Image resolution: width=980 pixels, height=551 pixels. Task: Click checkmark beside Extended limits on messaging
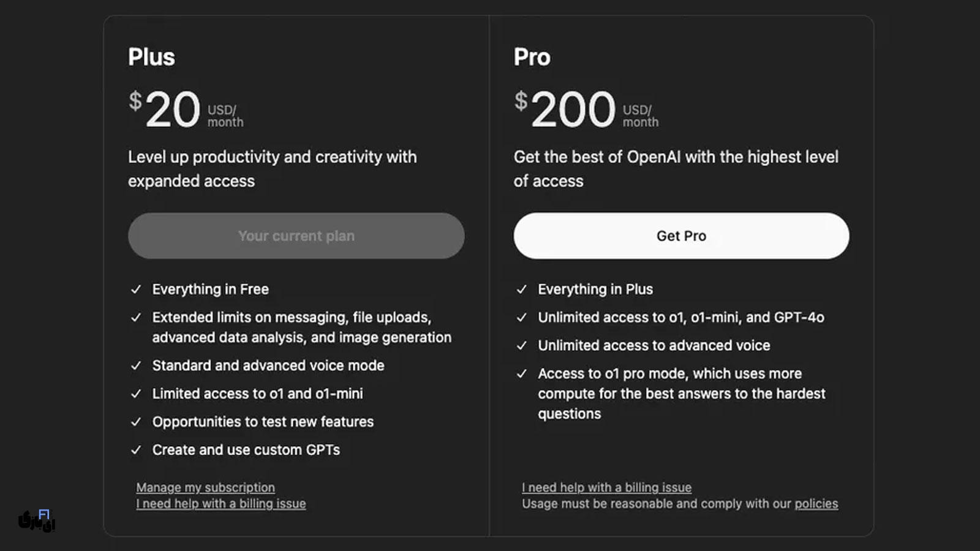coord(136,318)
